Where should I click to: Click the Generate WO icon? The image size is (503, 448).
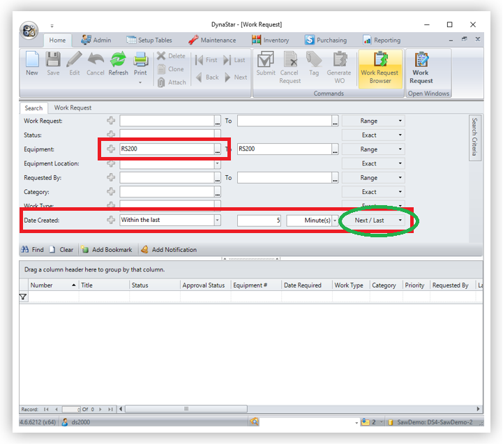point(340,67)
